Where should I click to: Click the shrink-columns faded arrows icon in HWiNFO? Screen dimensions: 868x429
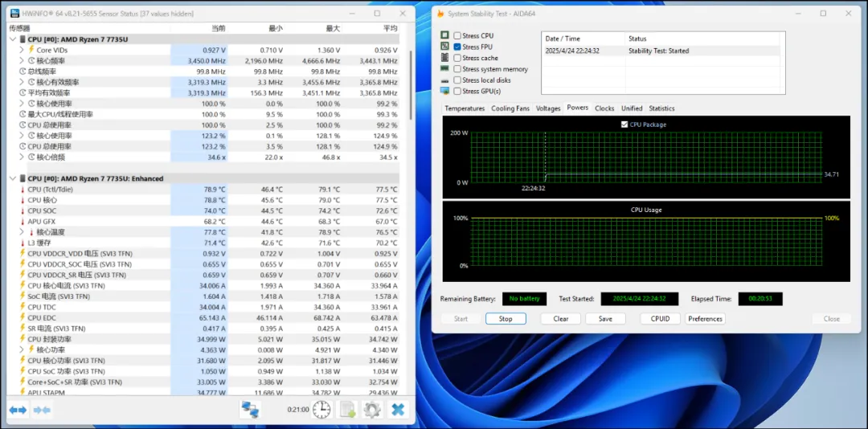click(x=42, y=411)
